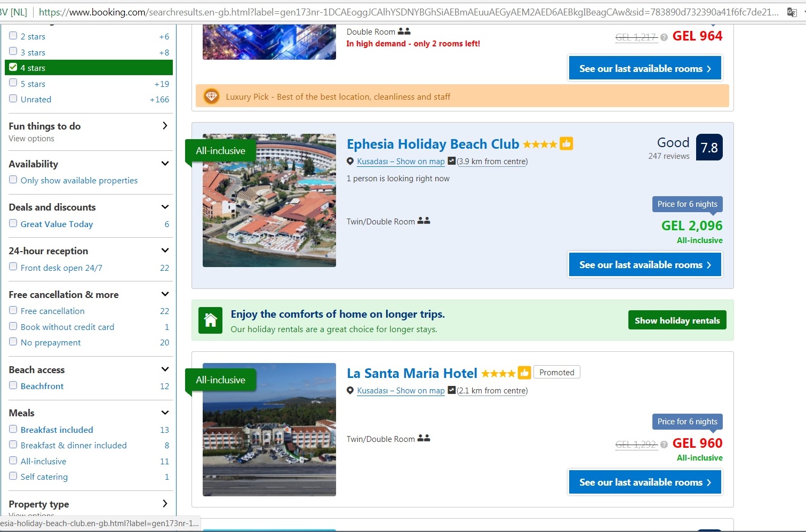The image size is (806, 532).
Task: Click occupancy icon beside La Santa Maria Twin/Double Room
Action: pyautogui.click(x=424, y=438)
